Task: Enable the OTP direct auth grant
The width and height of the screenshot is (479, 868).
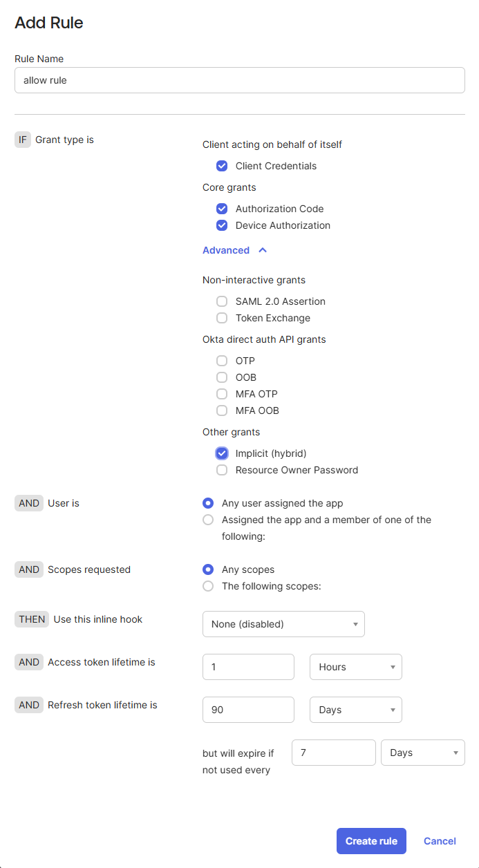Action: 222,361
